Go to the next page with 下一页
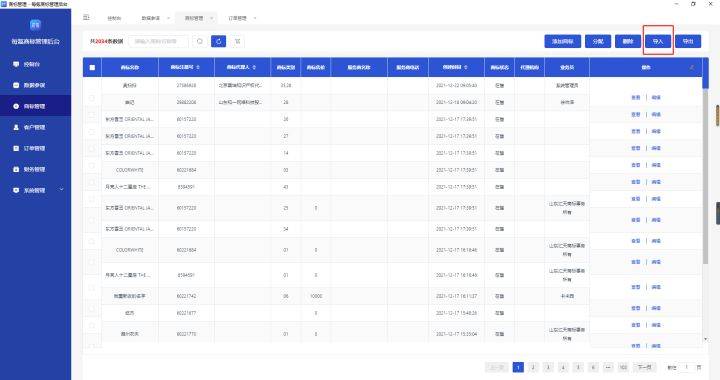The height and width of the screenshot is (380, 720). click(644, 367)
